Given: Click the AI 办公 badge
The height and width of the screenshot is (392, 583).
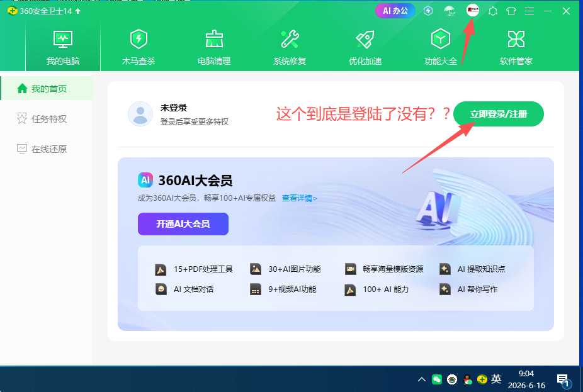Looking at the screenshot, I should [x=395, y=11].
